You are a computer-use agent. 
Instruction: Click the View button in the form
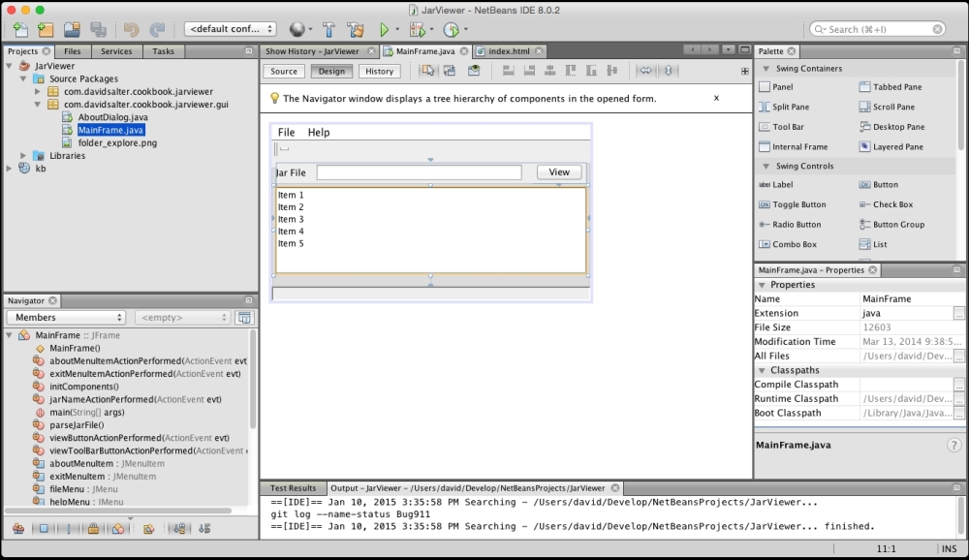[x=558, y=171]
